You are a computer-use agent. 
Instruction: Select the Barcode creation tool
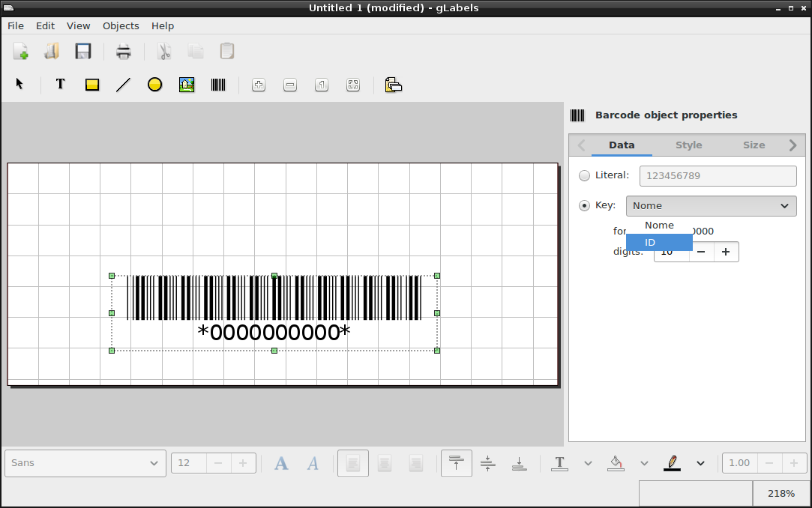click(x=218, y=85)
